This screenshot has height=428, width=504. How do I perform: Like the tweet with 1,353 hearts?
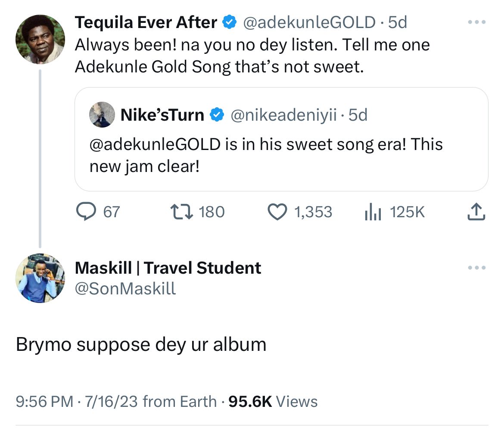[277, 212]
